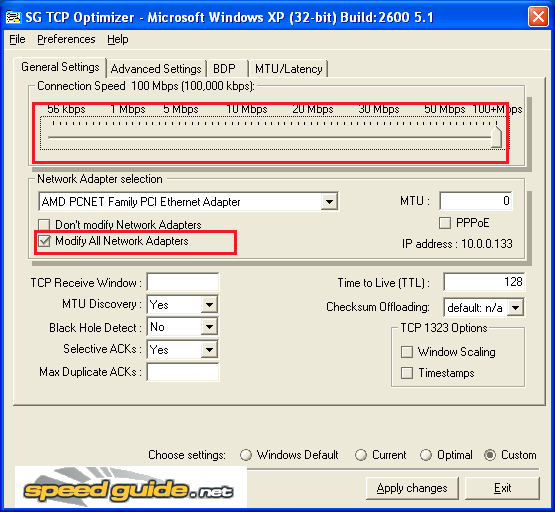
Task: Click the SG TCP Optimizer title bar icon
Action: coord(13,17)
